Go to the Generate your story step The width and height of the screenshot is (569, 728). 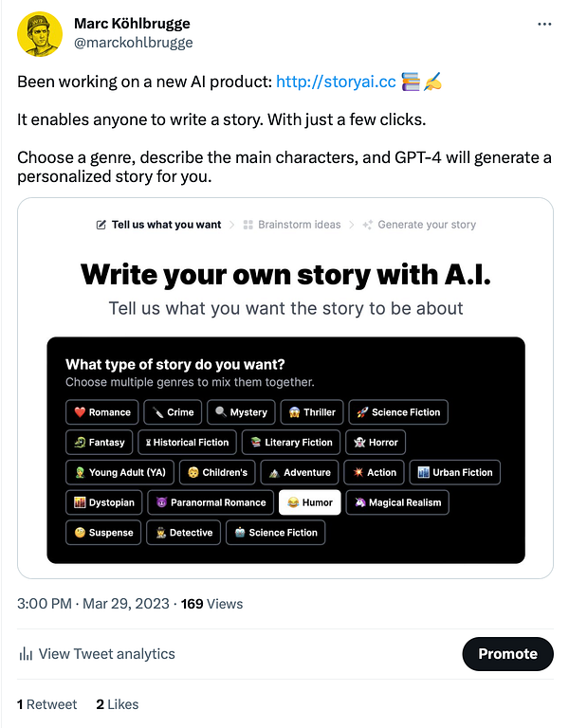(426, 225)
